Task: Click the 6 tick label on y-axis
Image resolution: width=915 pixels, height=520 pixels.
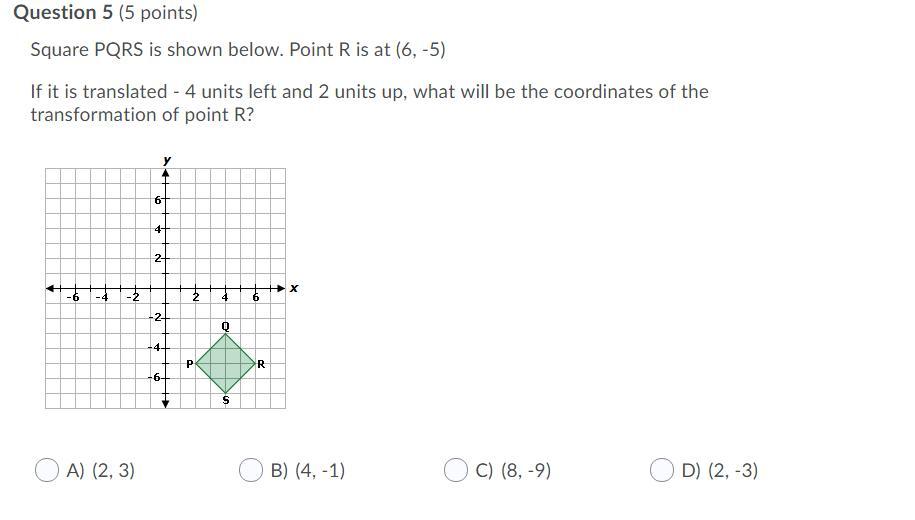Action: coord(158,200)
